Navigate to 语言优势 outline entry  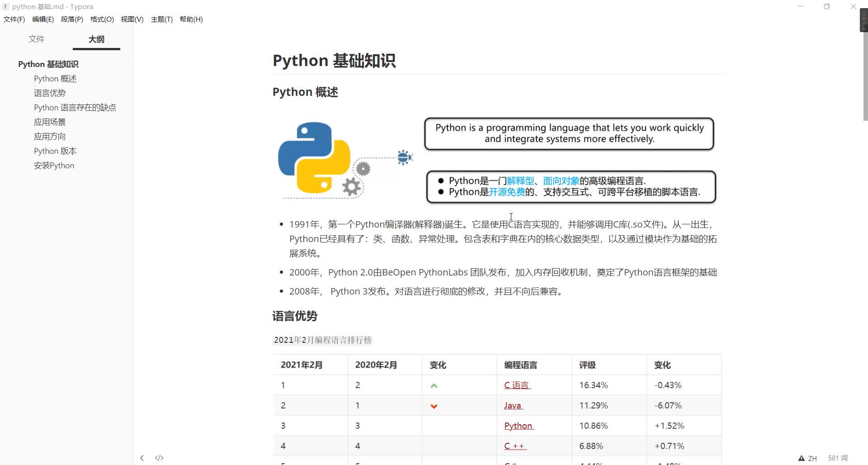pyautogui.click(x=50, y=93)
